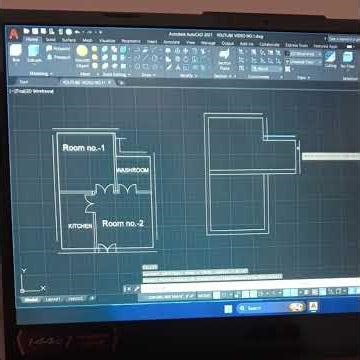The width and height of the screenshot is (360, 360).
Task: Select the Room no.-2 text in drawing
Action: click(123, 223)
